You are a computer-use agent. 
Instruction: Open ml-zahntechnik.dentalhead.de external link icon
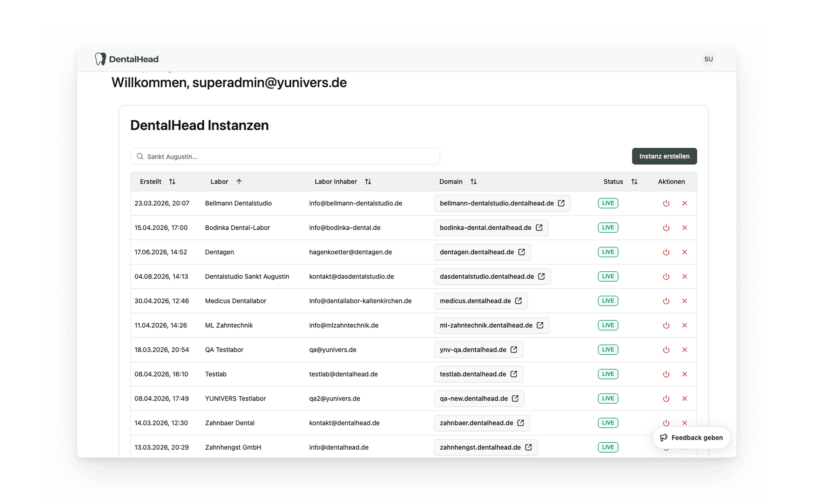539,325
